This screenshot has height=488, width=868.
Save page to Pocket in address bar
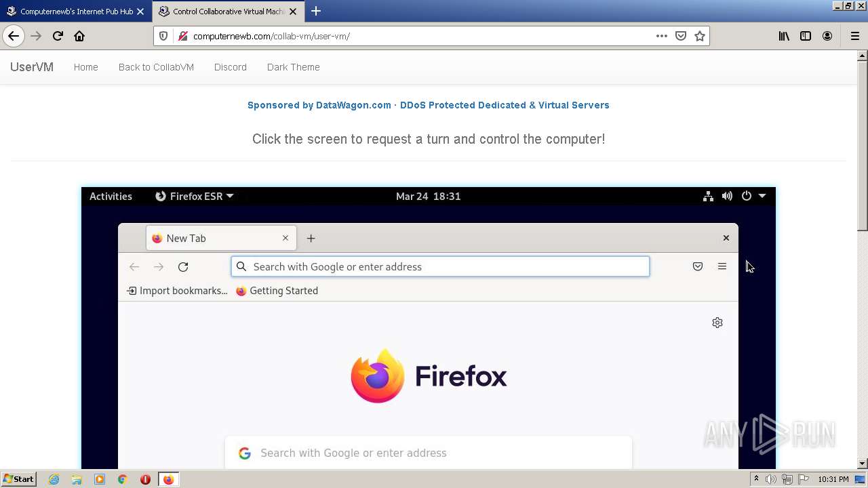[681, 36]
